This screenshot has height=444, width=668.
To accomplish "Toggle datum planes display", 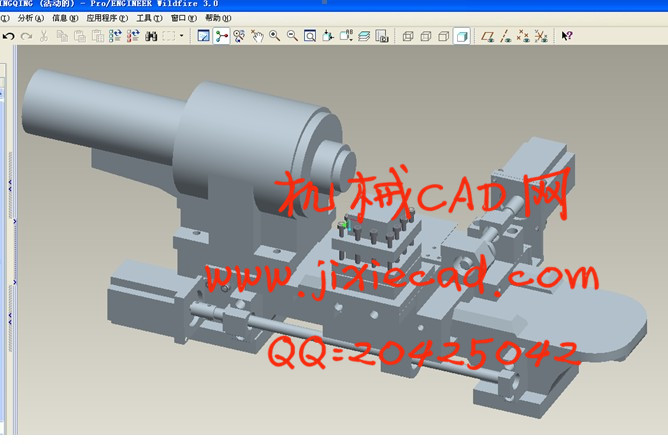I will (487, 36).
